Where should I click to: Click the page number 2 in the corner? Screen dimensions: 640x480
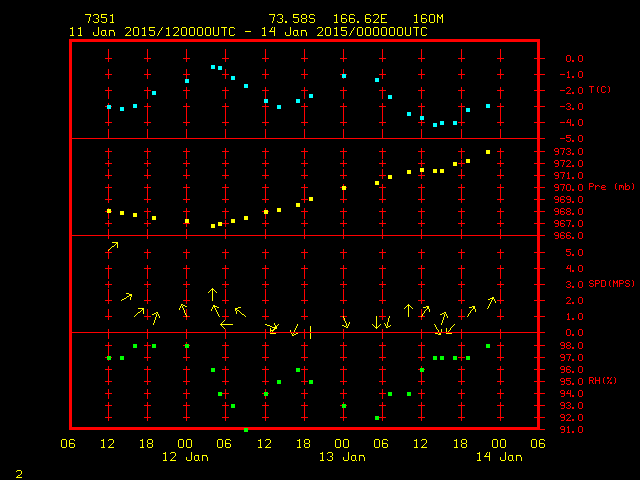pyautogui.click(x=19, y=471)
